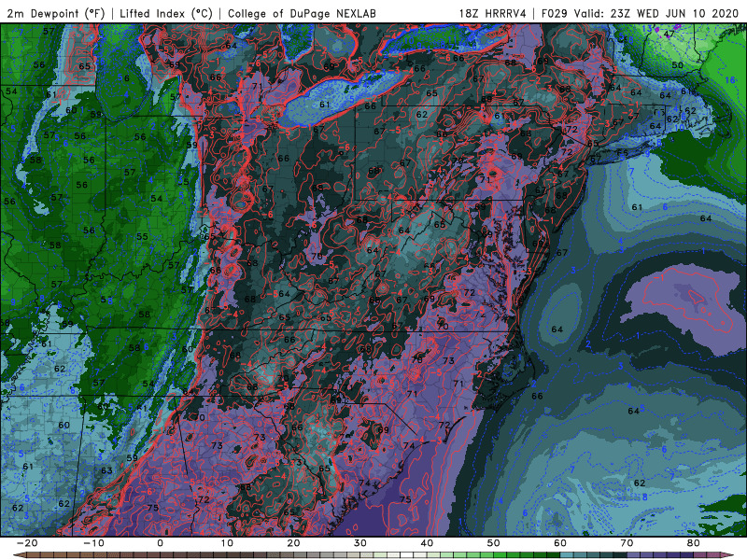Click the 40 label on the color scale
This screenshot has height=560, width=747.
click(x=427, y=543)
